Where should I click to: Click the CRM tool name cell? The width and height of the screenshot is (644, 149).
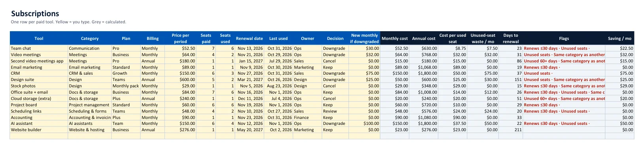tap(39, 73)
